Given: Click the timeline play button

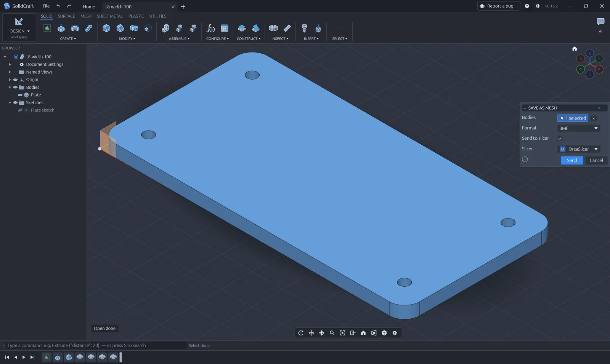Looking at the screenshot, I should click(24, 357).
